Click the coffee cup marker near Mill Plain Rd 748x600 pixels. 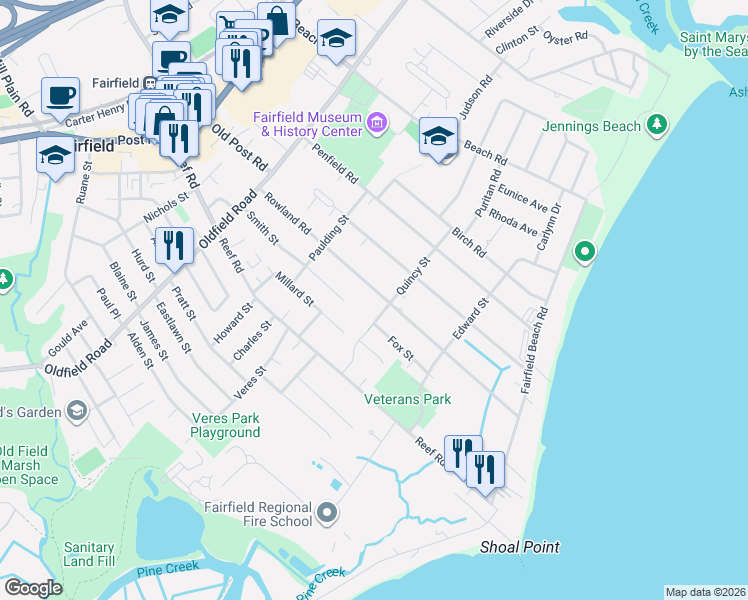[x=60, y=97]
